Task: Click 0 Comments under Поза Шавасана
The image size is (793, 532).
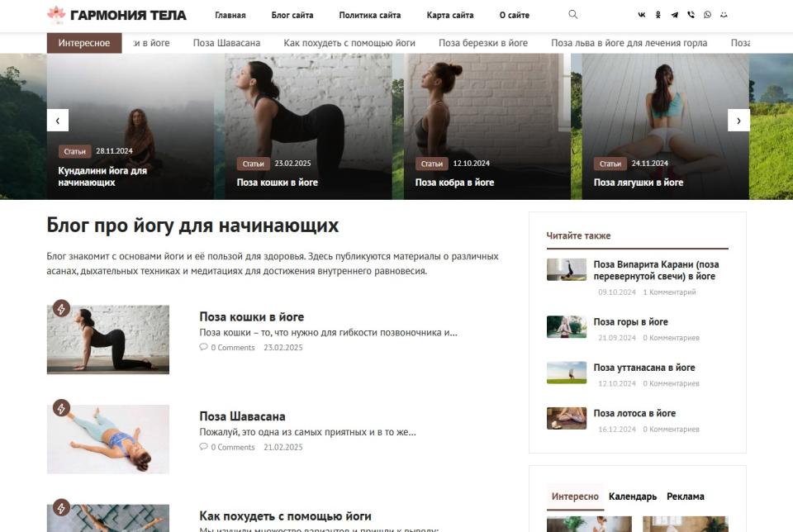Action: tap(233, 447)
